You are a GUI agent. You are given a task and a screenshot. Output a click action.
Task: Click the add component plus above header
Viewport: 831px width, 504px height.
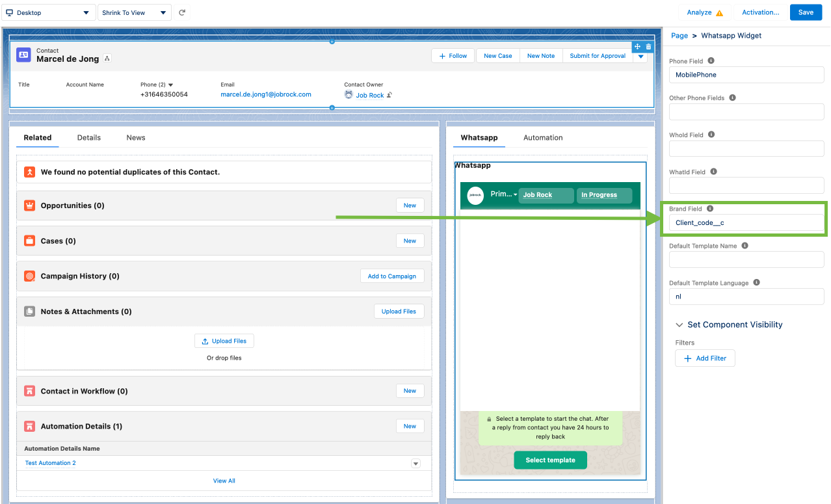pyautogui.click(x=332, y=42)
